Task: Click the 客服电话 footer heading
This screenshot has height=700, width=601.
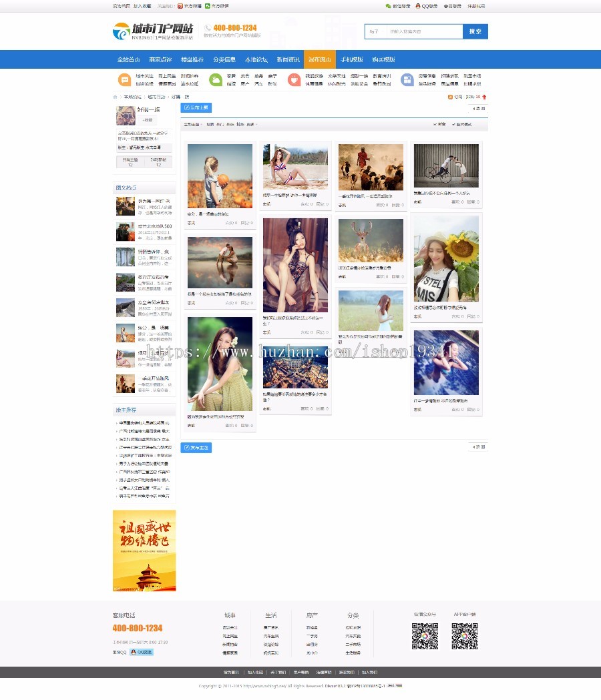Action: [x=124, y=615]
